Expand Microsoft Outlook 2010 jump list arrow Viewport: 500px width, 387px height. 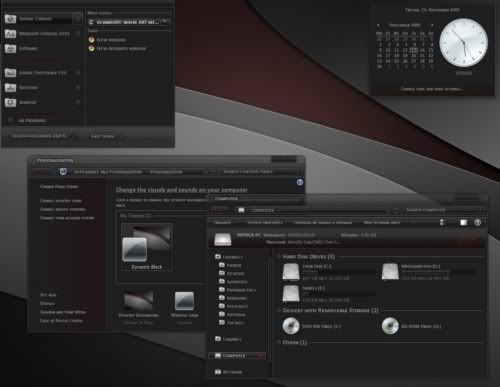tap(77, 34)
